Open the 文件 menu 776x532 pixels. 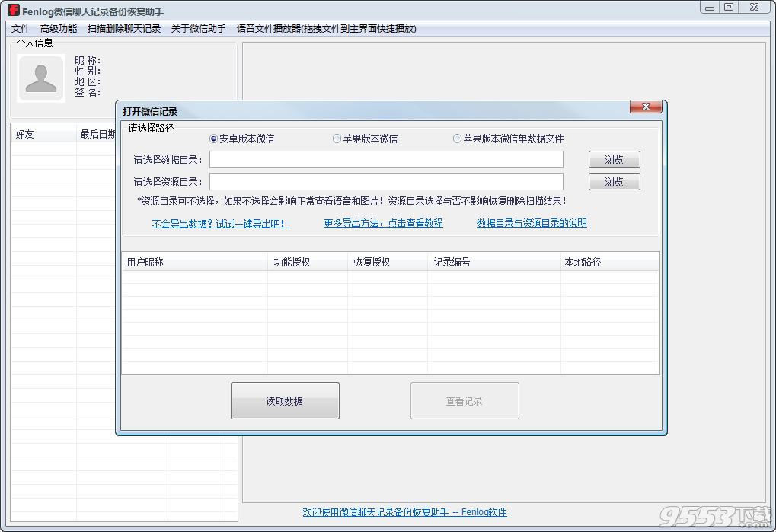20,28
